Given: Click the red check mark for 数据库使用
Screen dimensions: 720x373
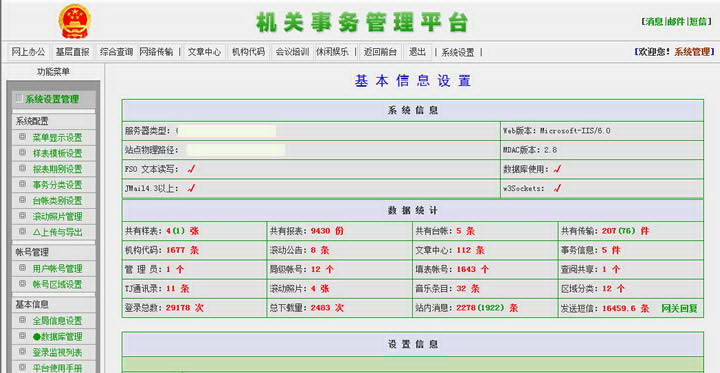Looking at the screenshot, I should (557, 169).
